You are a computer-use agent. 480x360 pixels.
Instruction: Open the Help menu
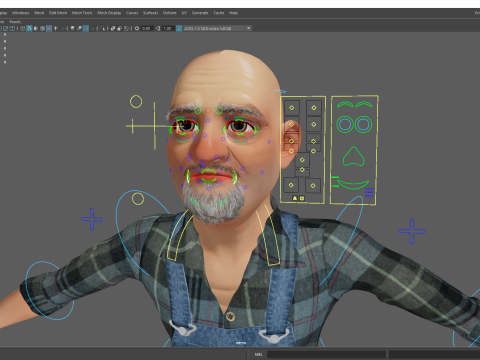point(233,13)
